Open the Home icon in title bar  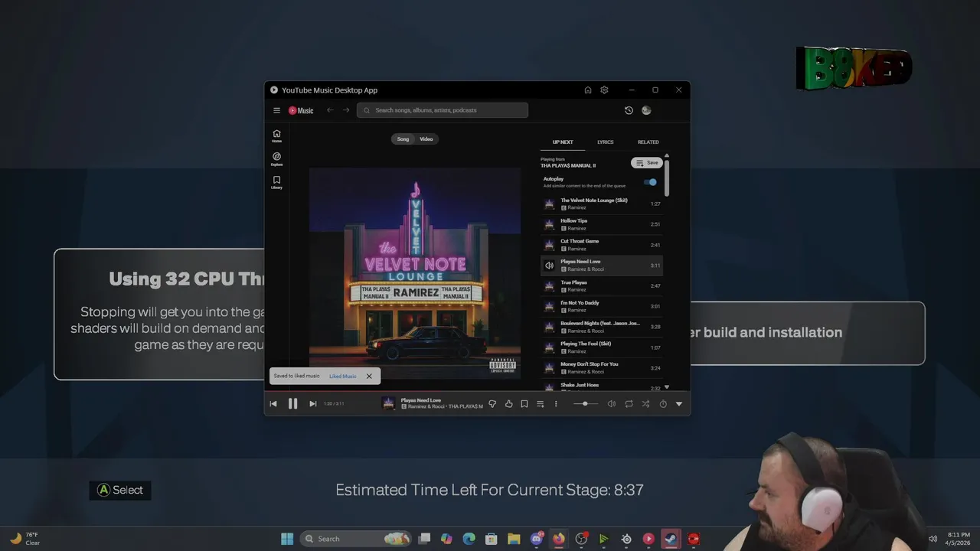(588, 90)
